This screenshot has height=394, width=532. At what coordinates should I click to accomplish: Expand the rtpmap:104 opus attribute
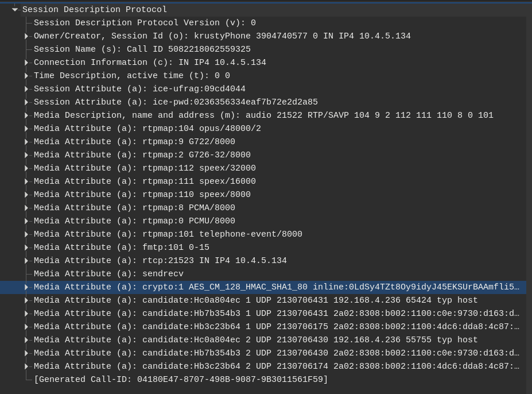[x=26, y=129]
